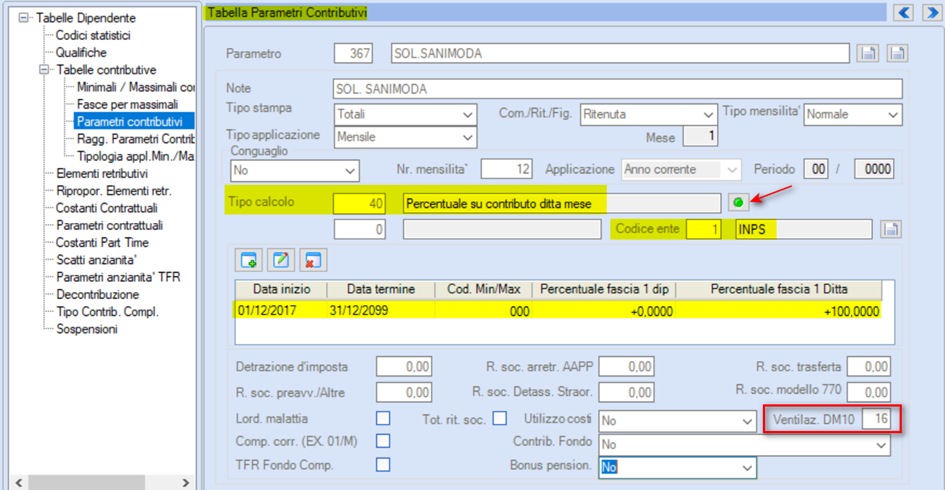Viewport: 945px width, 490px height.
Task: Select Parametri contrattuali tree item
Action: point(109,225)
